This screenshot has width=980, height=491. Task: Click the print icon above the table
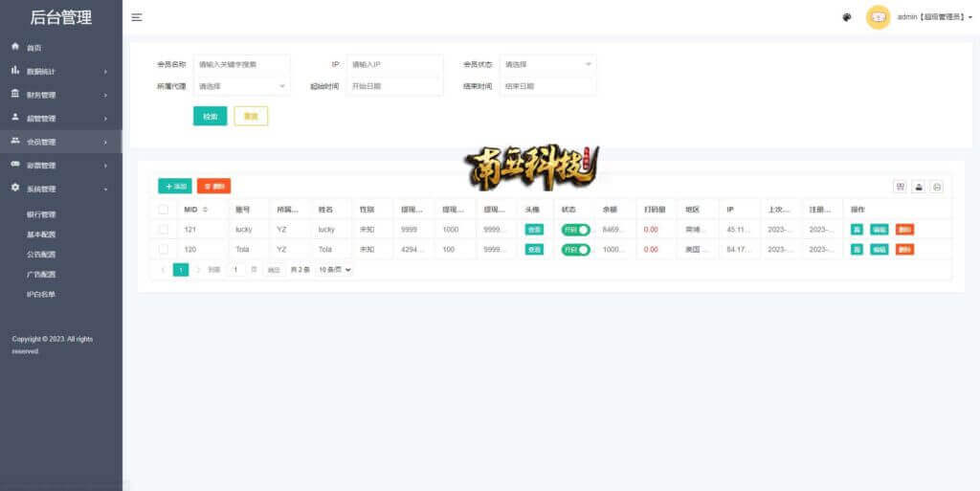click(936, 186)
